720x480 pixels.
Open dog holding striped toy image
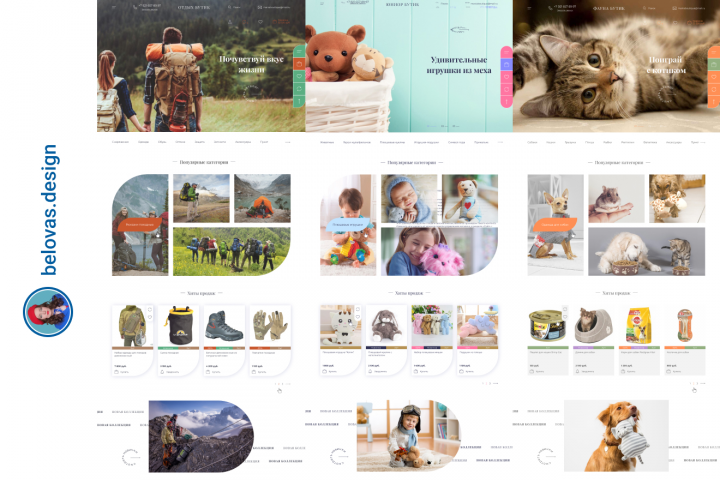616,435
